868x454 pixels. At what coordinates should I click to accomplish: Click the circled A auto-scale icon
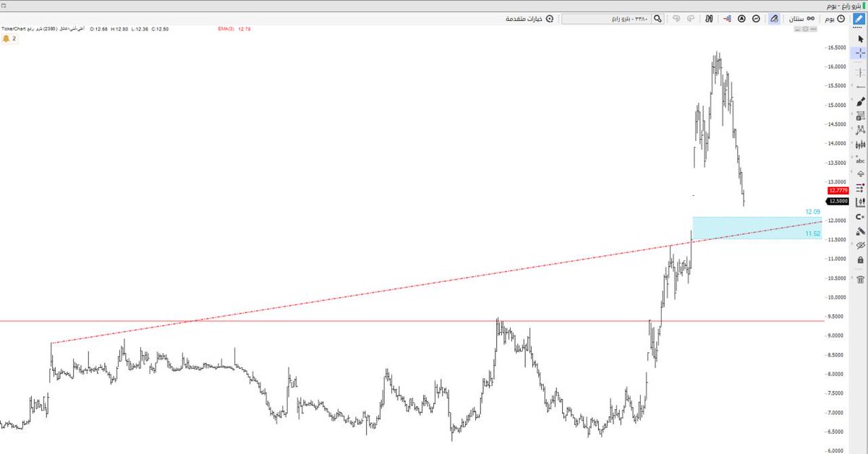[741, 19]
